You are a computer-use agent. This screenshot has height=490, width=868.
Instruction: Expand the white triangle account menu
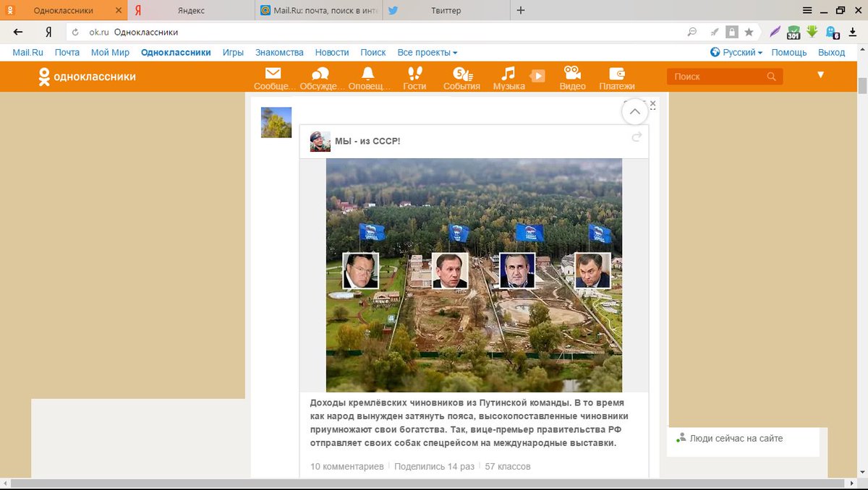821,74
